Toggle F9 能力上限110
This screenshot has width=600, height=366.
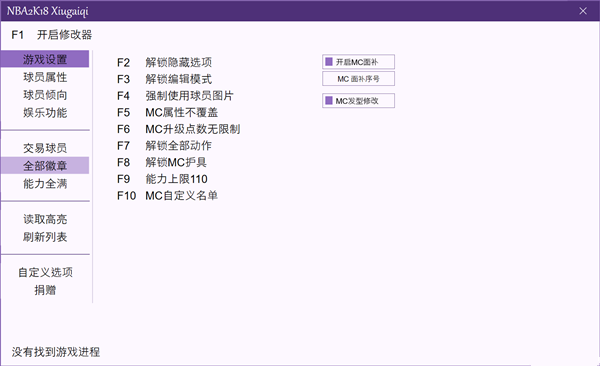(162, 179)
